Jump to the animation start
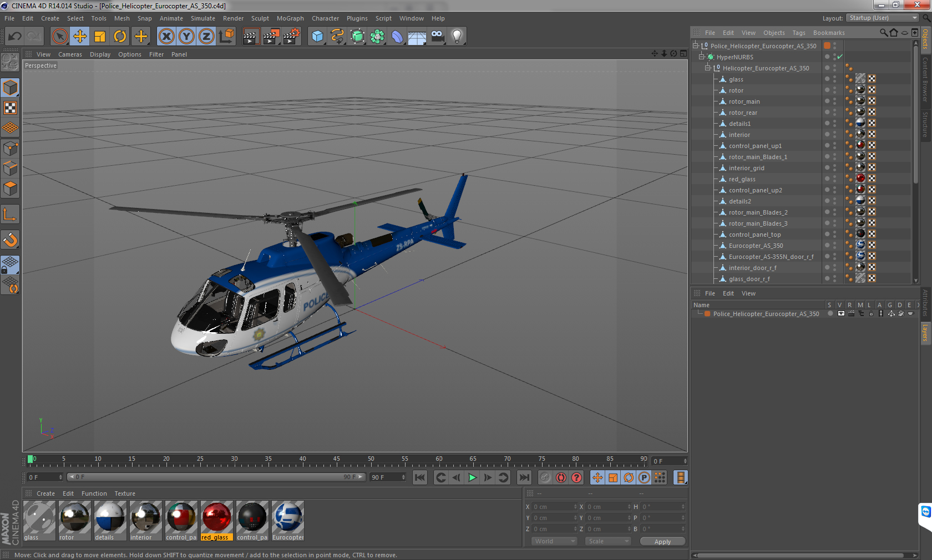The image size is (932, 560). point(420,477)
